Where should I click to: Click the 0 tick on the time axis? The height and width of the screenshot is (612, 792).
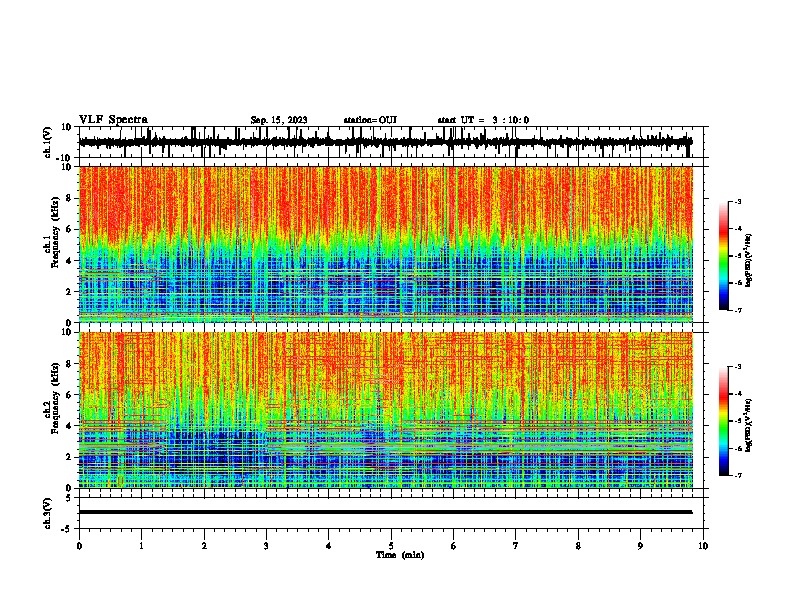coord(79,546)
